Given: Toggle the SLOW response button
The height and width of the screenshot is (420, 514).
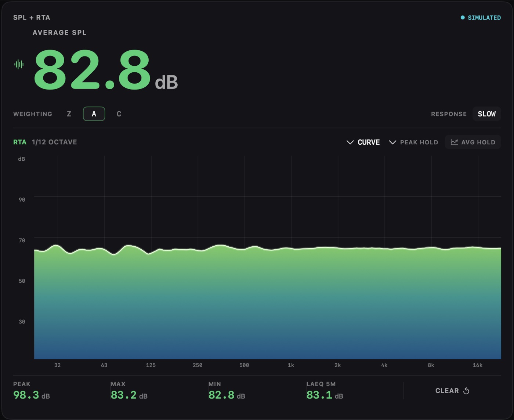Looking at the screenshot, I should click(x=486, y=114).
